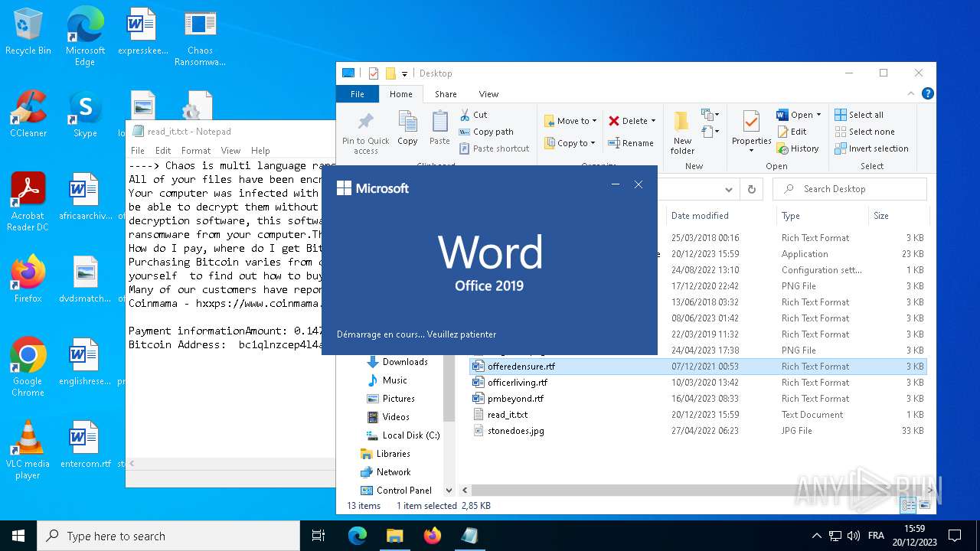
Task: Open file Properties from the ribbon
Action: pos(751,131)
